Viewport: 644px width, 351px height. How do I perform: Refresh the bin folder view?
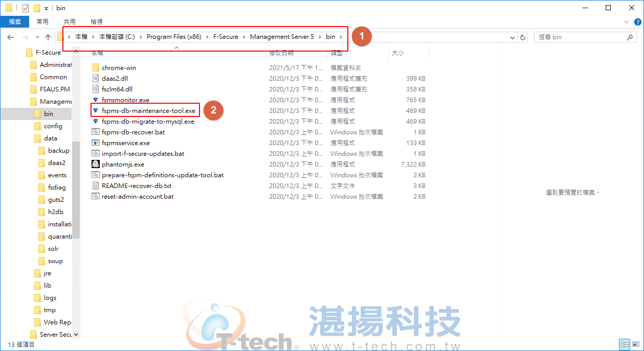[x=523, y=37]
